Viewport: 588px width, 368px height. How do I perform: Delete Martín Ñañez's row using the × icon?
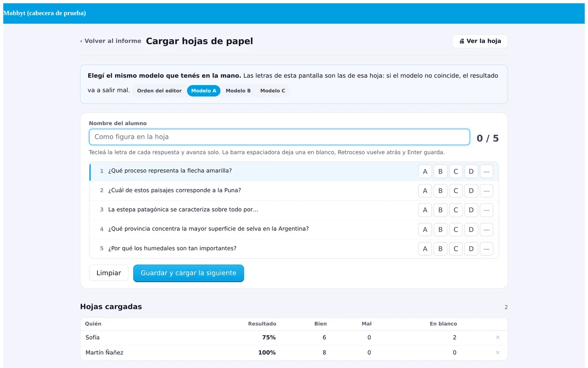[x=498, y=353]
